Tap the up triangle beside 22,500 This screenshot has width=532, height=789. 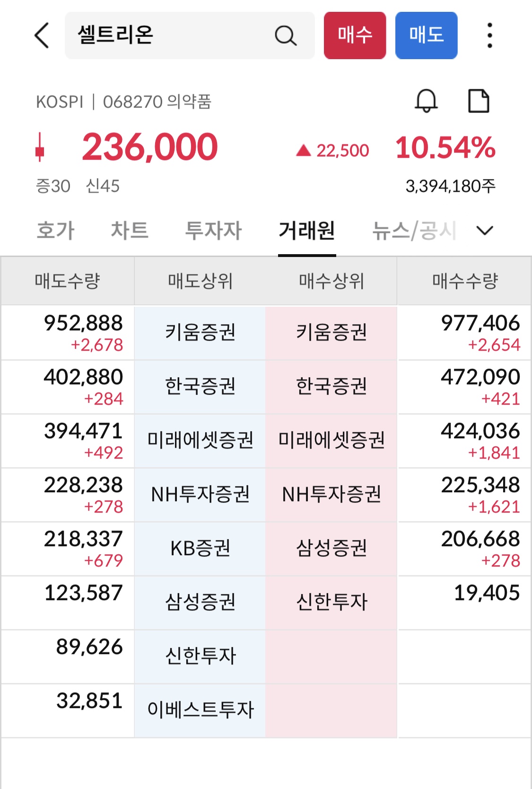(303, 151)
